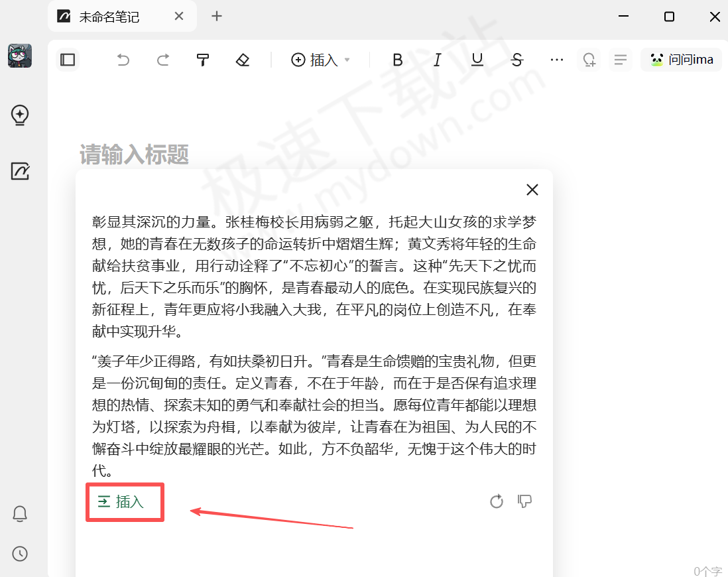Open the notes edit icon in sidebar

[x=20, y=171]
